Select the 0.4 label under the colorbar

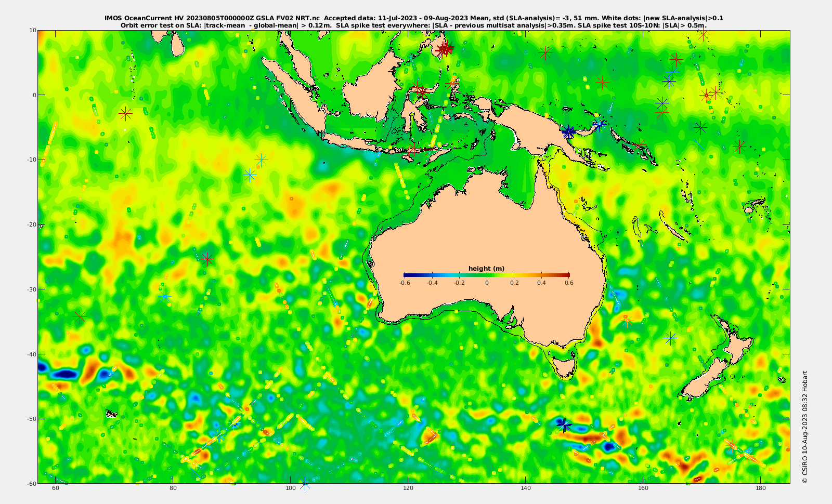coord(542,283)
